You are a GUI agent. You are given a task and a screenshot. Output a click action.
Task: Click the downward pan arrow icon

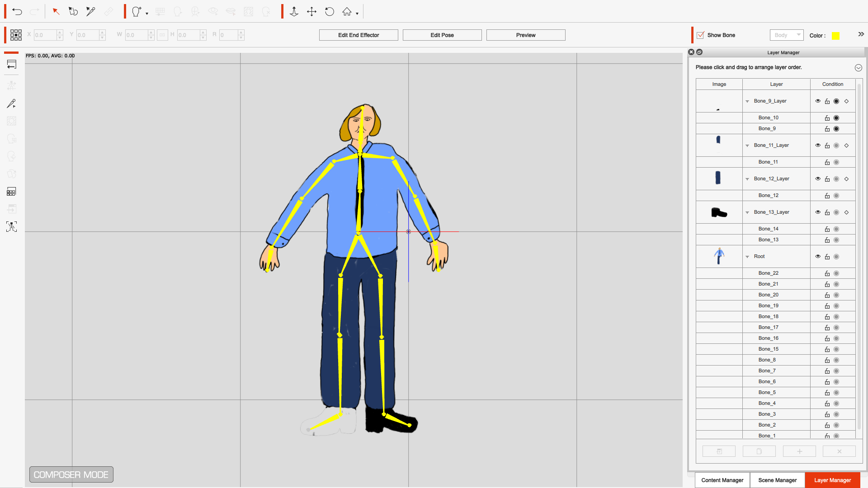point(294,12)
